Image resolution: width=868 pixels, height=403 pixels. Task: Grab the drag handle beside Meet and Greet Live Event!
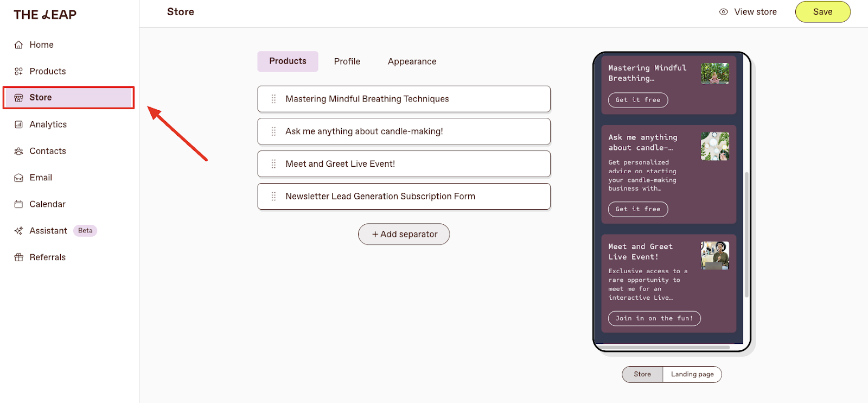[272, 163]
